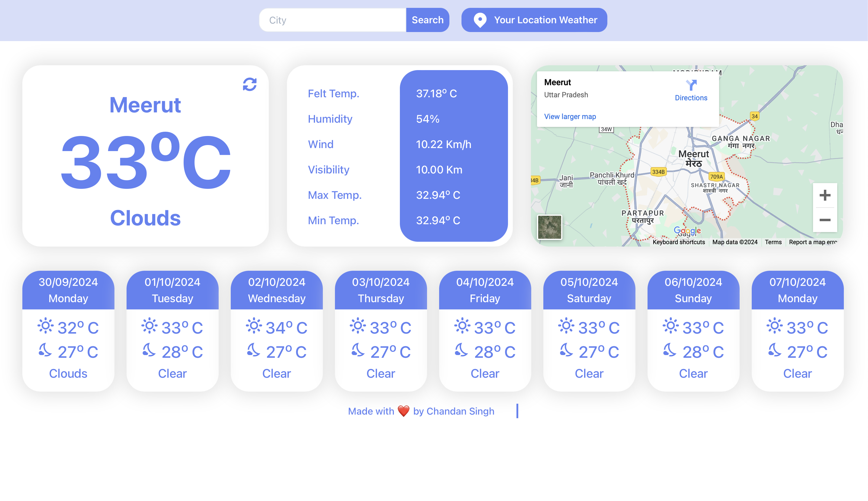Click the location pin icon
868x501 pixels.
(x=480, y=20)
